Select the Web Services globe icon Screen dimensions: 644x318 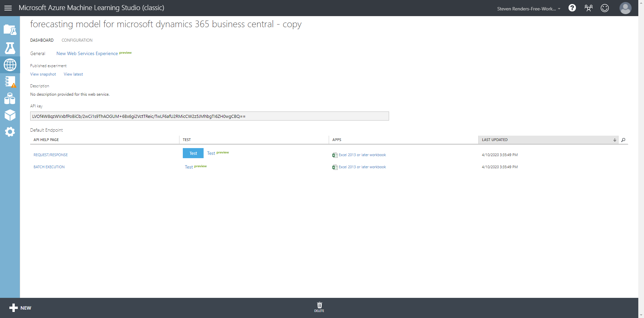(x=10, y=65)
